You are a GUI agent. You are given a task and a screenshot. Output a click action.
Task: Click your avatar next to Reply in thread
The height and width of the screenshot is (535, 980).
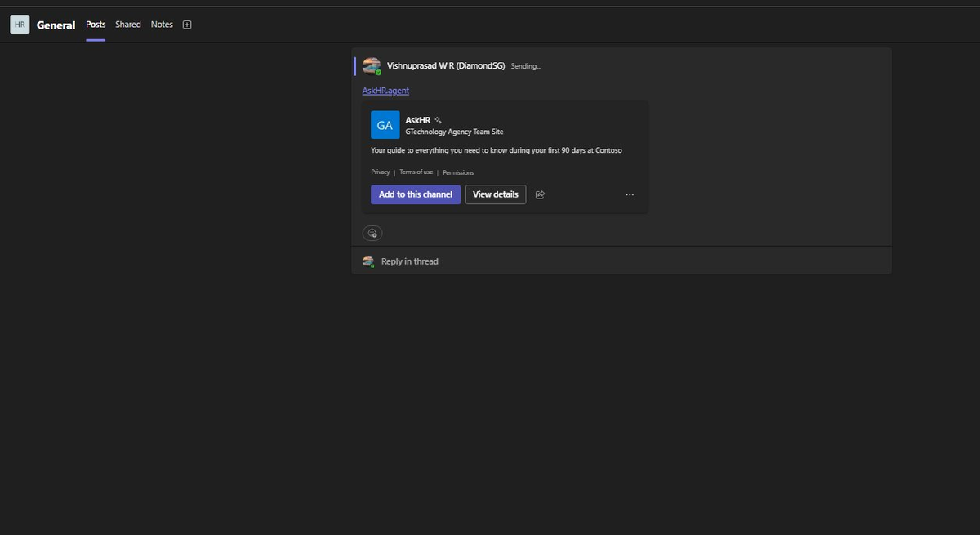coord(368,261)
